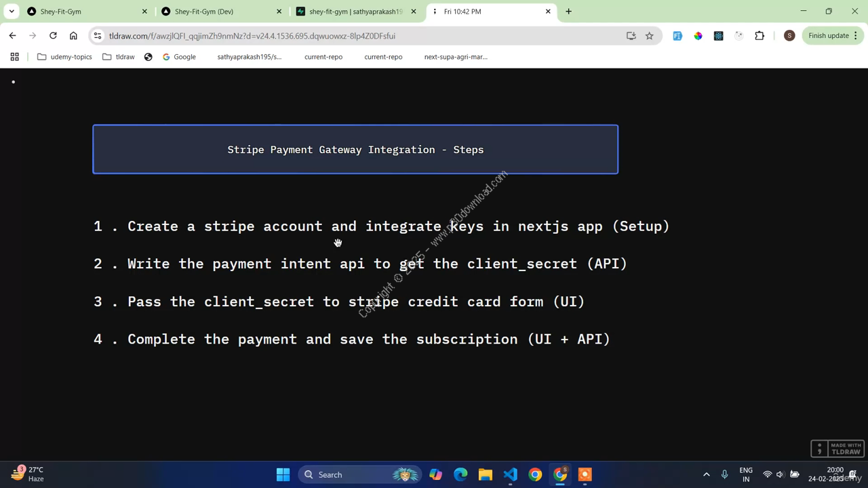Image resolution: width=868 pixels, height=488 pixels.
Task: Open Microsoft Edge from the taskbar
Action: (x=460, y=474)
